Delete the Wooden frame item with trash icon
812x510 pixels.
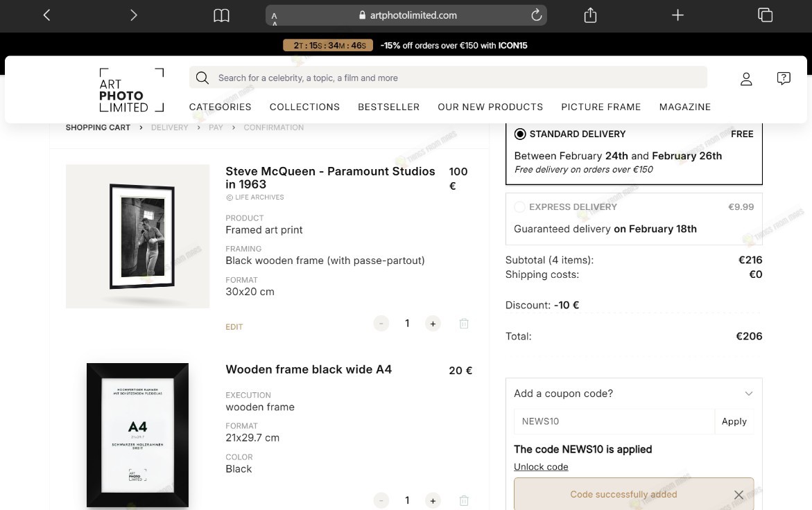tap(464, 501)
